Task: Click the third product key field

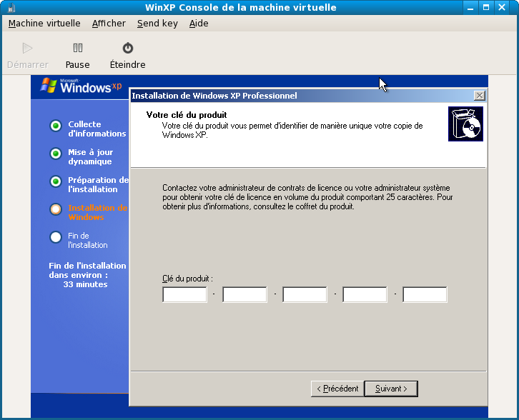Action: tap(305, 295)
